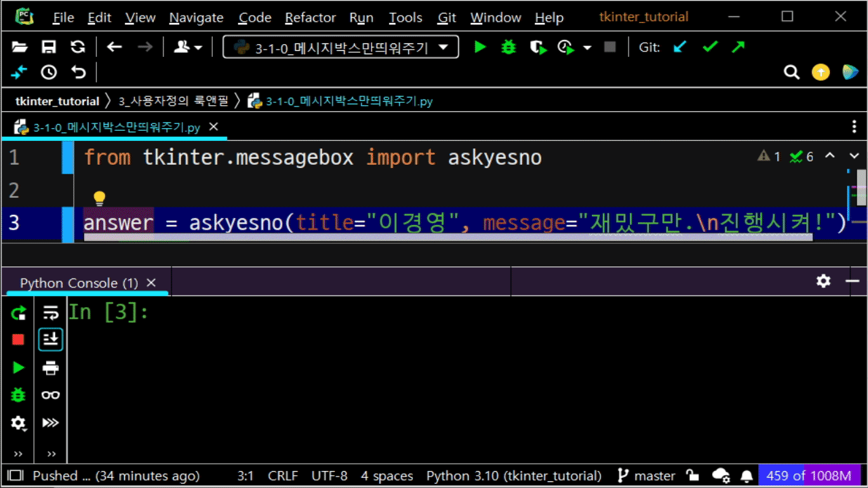
Task: Click the typo count indicator showing 6
Action: [x=802, y=157]
